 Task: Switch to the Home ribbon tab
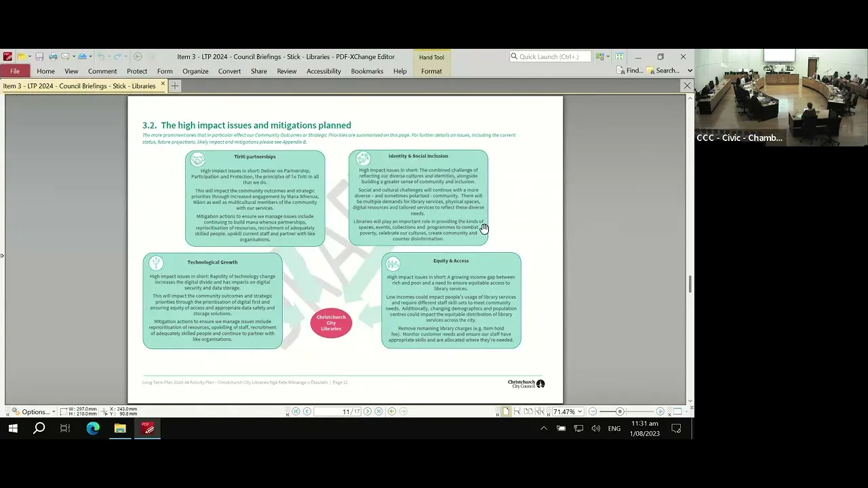(x=46, y=71)
